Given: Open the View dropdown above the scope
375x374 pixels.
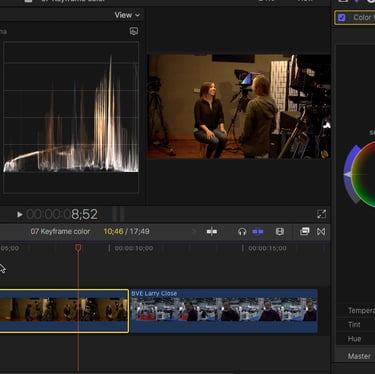Looking at the screenshot, I should (127, 15).
